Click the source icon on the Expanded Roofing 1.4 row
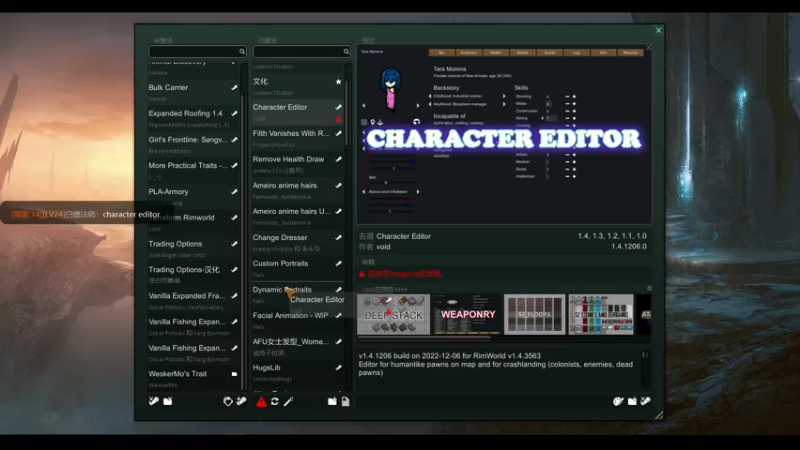 click(234, 114)
